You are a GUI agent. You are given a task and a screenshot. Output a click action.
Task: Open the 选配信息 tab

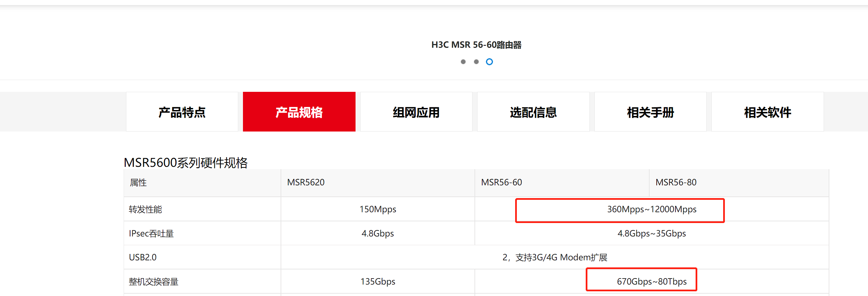[533, 112]
